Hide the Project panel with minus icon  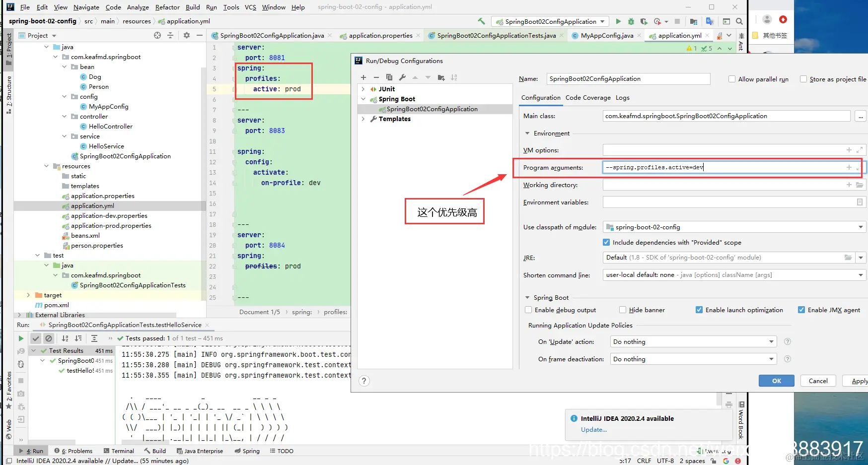[200, 35]
